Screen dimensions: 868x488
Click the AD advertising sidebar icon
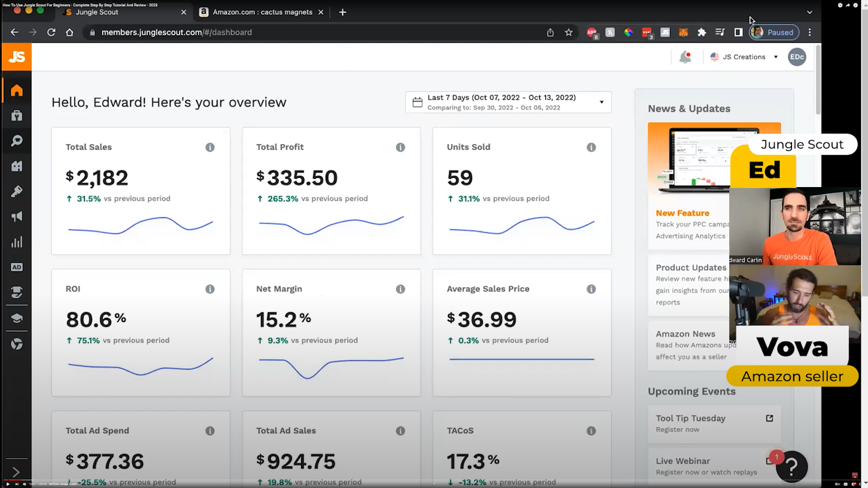pyautogui.click(x=17, y=267)
